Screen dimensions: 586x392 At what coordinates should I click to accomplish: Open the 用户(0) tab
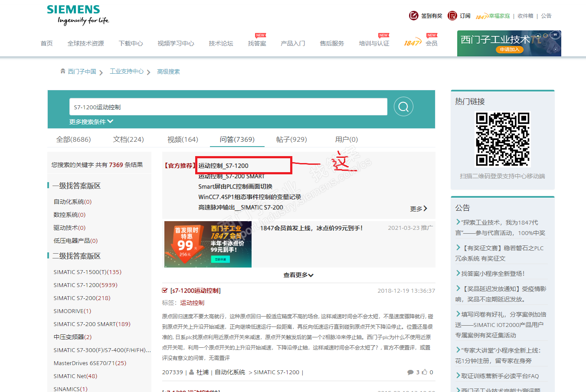[x=346, y=139]
